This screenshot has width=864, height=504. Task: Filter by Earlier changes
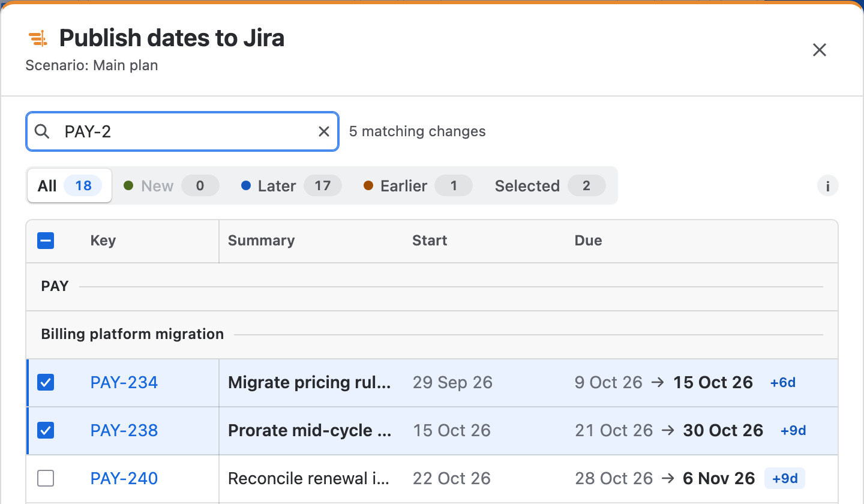418,186
